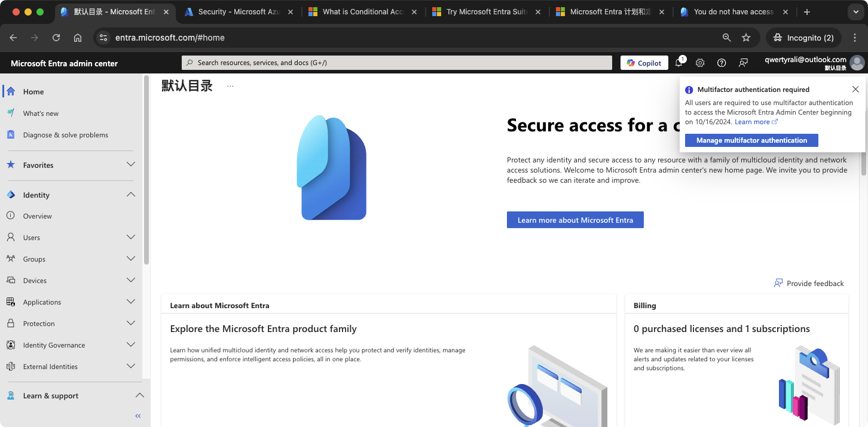Open the help question mark icon

tap(722, 63)
